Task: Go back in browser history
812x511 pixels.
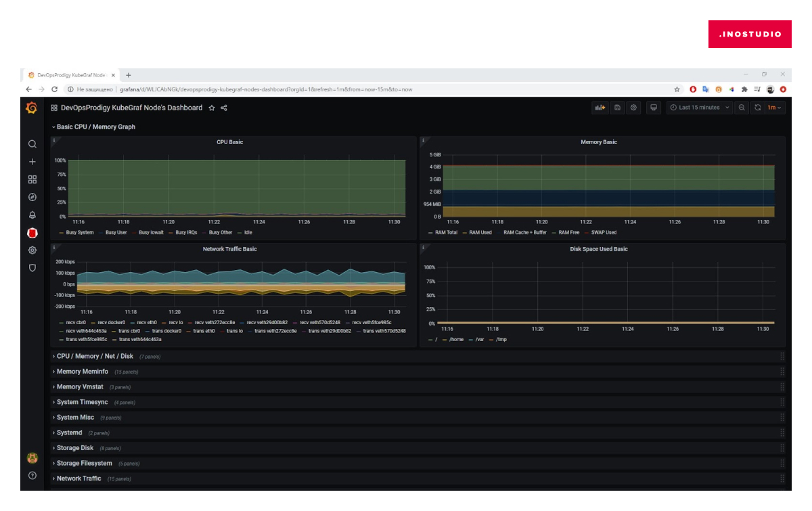Action: pyautogui.click(x=29, y=89)
